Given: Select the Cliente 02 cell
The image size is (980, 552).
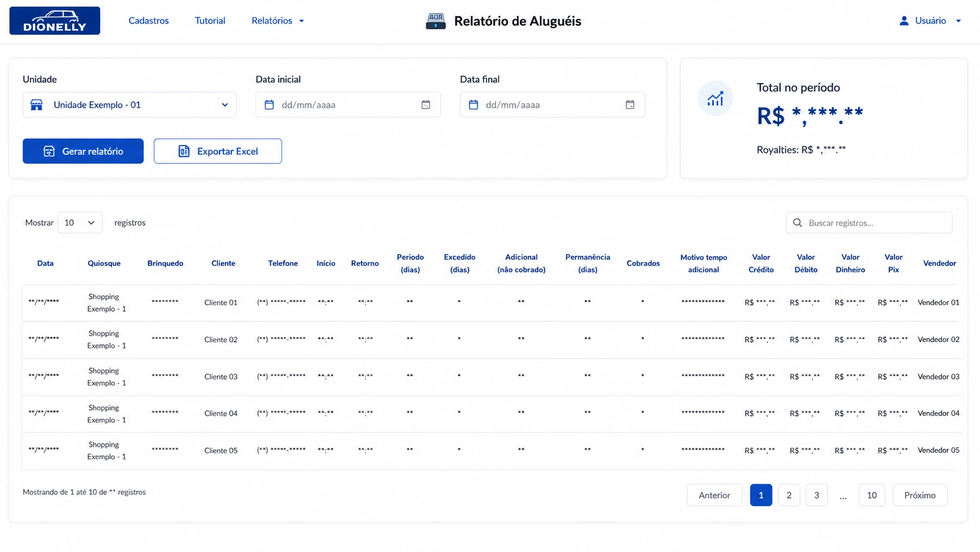Looking at the screenshot, I should pyautogui.click(x=221, y=340).
